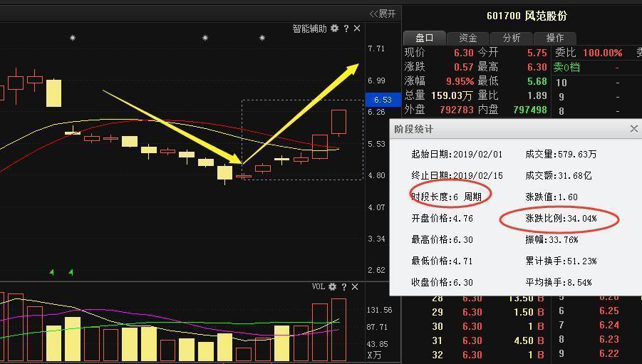Click the 601700 风范股份 stock title
Image resolution: width=642 pixels, height=364 pixels.
[x=527, y=16]
